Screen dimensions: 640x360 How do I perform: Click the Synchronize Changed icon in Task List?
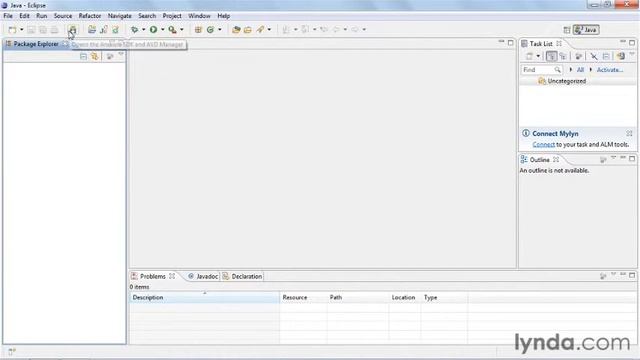621,56
